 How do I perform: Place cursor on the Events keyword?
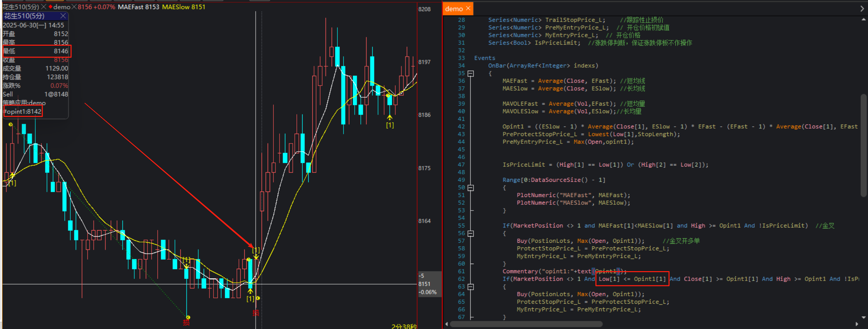pyautogui.click(x=485, y=58)
